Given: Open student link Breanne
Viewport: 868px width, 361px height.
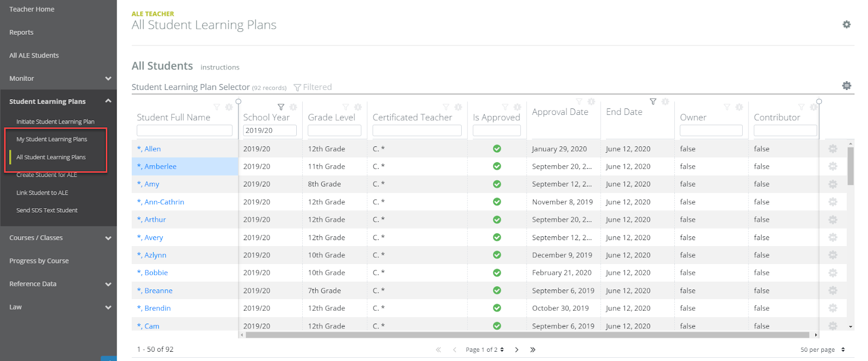Looking at the screenshot, I should tap(155, 291).
